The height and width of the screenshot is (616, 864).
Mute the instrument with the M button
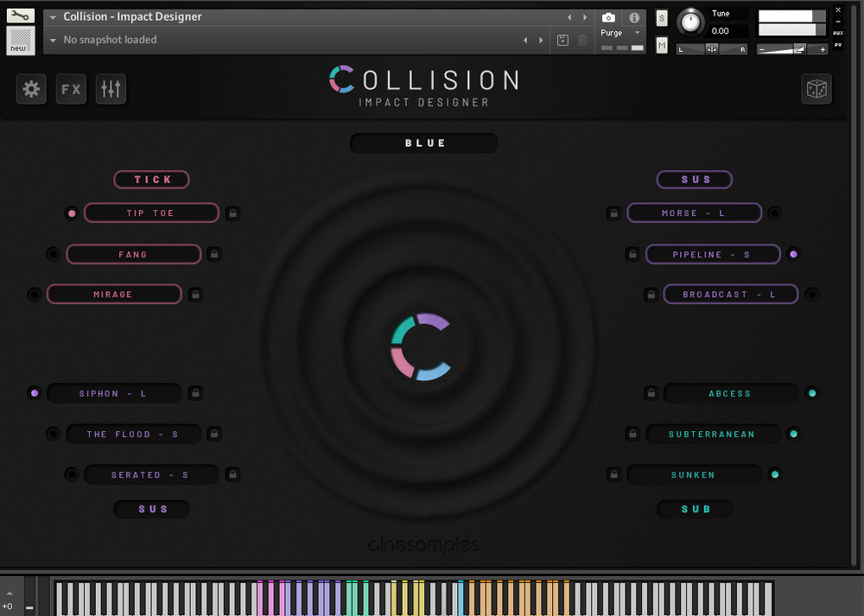662,45
